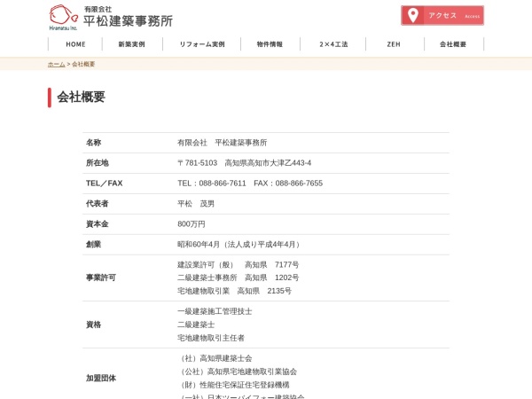Click the 所在地 row label

[x=97, y=163]
